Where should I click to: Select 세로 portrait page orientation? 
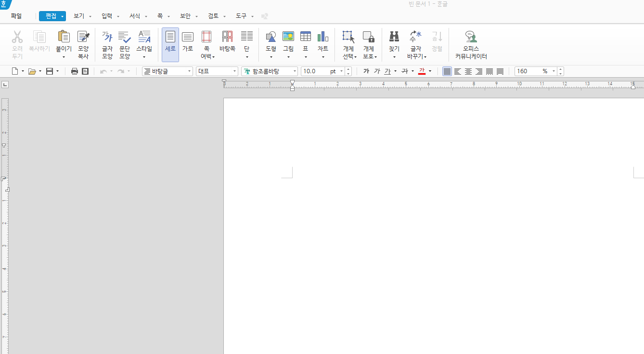(x=170, y=44)
